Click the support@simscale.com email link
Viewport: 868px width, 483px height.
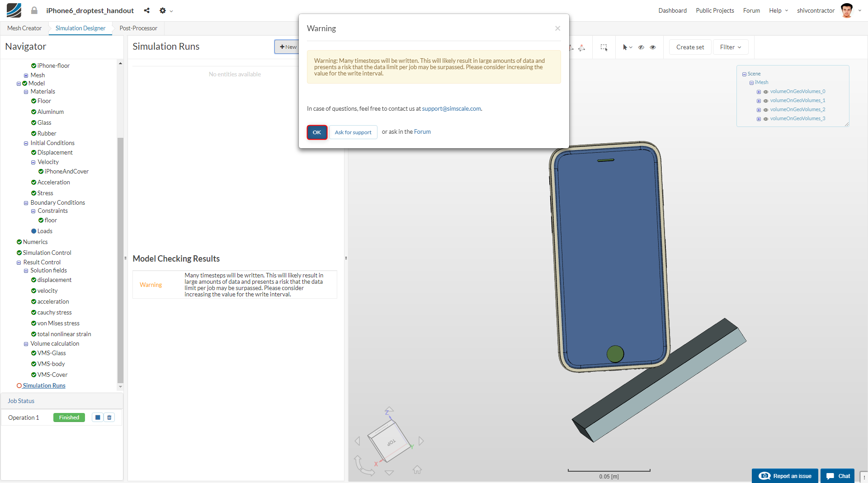click(451, 109)
